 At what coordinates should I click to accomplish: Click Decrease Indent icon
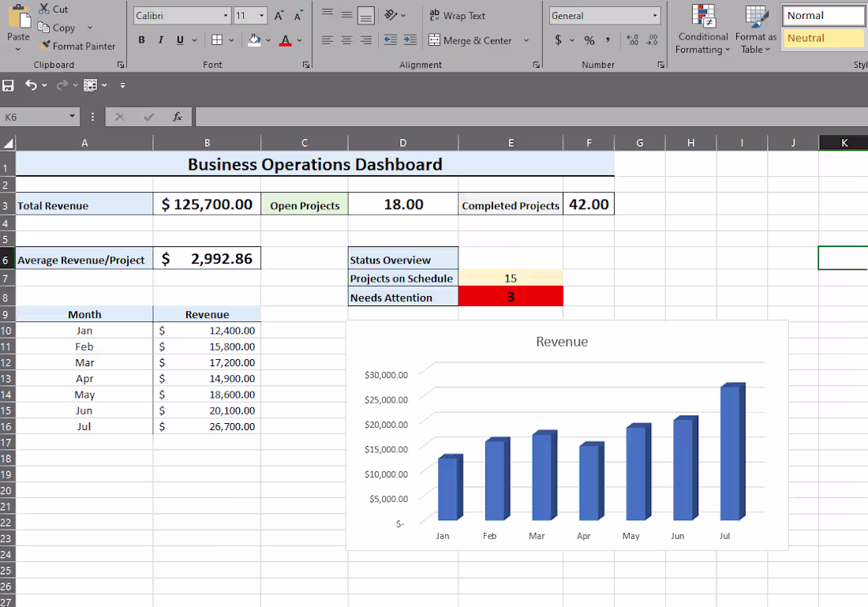pos(391,40)
